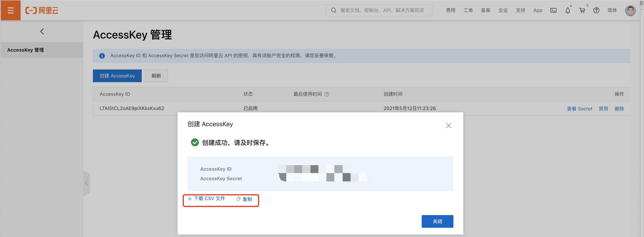This screenshot has width=644, height=237.
Task: Open the 费用 top menu
Action: (450, 10)
